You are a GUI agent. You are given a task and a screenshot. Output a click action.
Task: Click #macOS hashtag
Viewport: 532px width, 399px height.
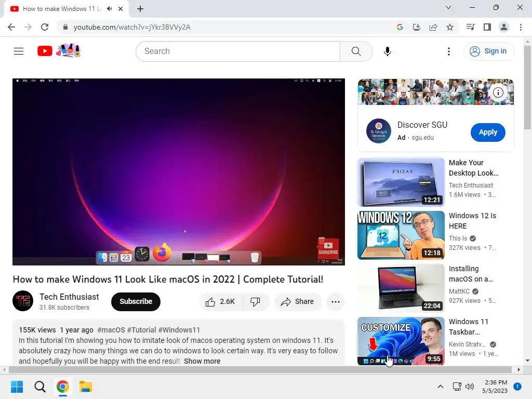pyautogui.click(x=111, y=330)
